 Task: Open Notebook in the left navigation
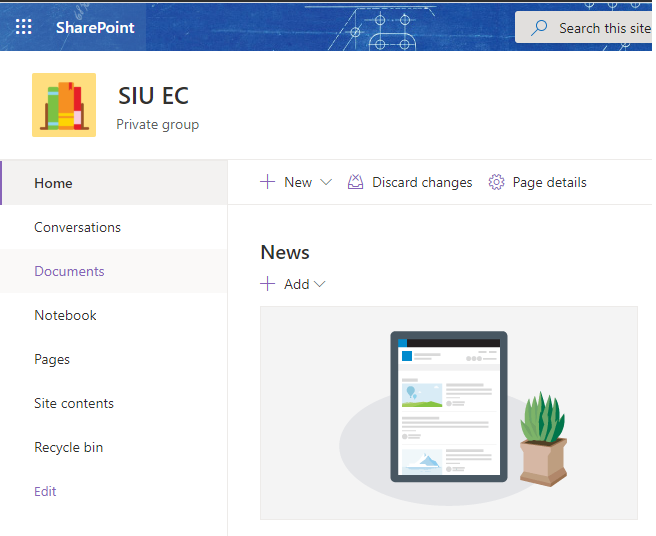click(114, 315)
